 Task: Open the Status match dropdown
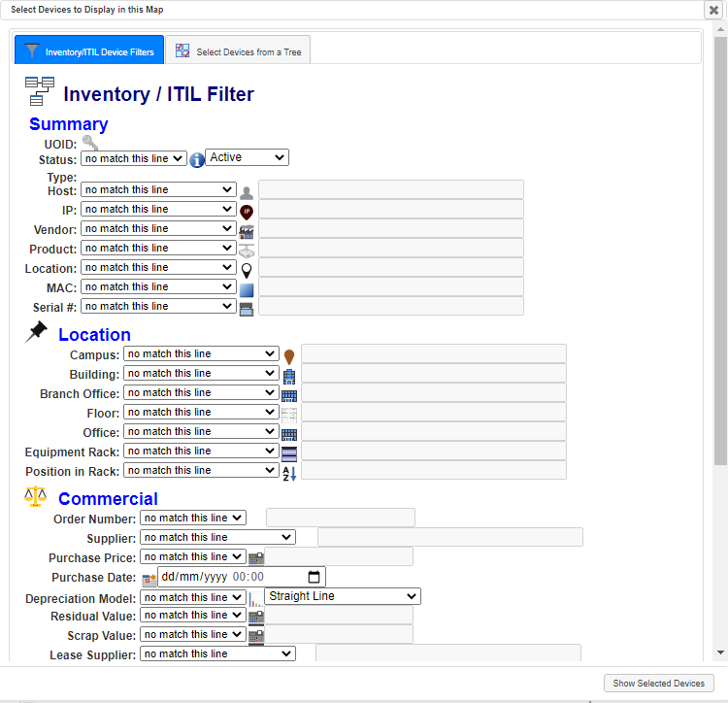[x=134, y=159]
